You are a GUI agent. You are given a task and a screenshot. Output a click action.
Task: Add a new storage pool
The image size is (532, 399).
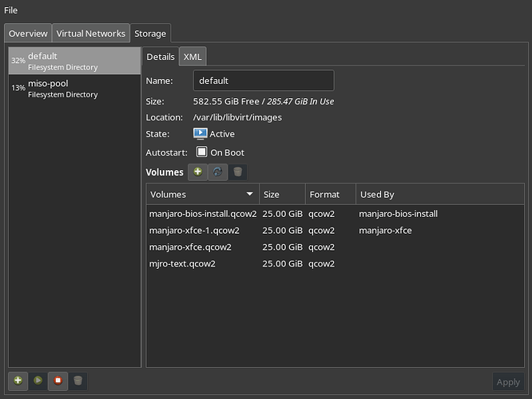coord(18,381)
